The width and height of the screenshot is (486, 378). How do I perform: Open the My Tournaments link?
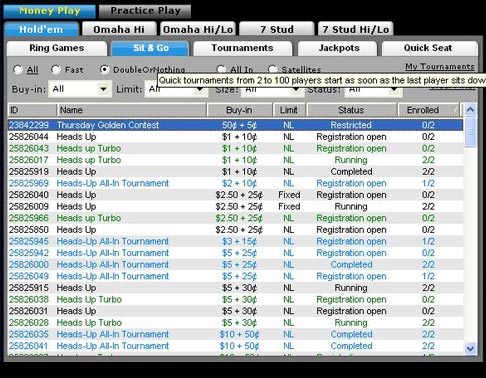(440, 67)
